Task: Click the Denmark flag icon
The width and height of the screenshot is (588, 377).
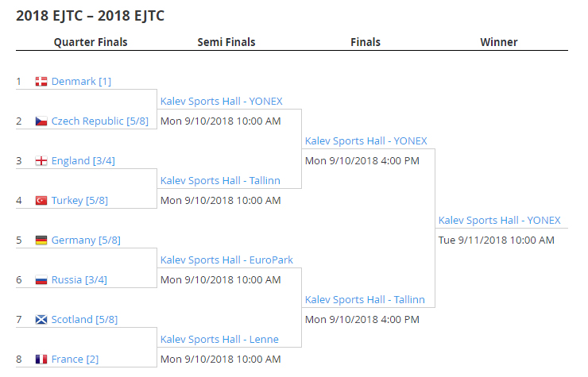Action: (x=41, y=82)
